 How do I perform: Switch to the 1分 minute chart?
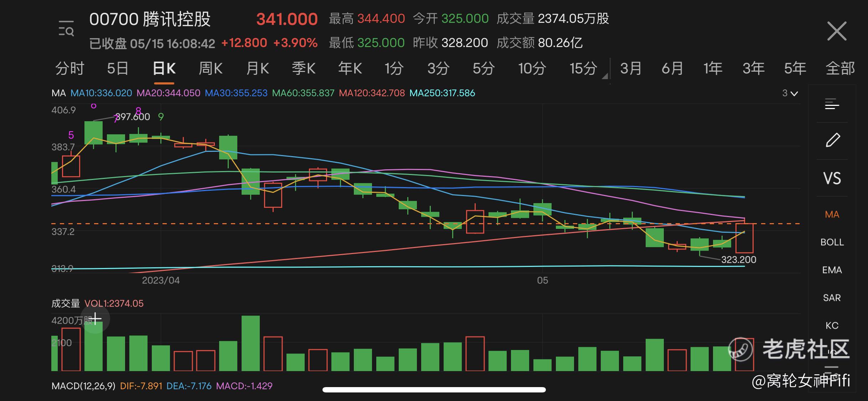394,68
